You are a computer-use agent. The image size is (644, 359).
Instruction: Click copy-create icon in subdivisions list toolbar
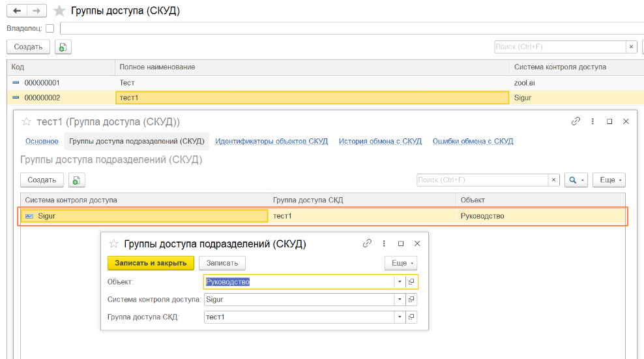pyautogui.click(x=77, y=180)
